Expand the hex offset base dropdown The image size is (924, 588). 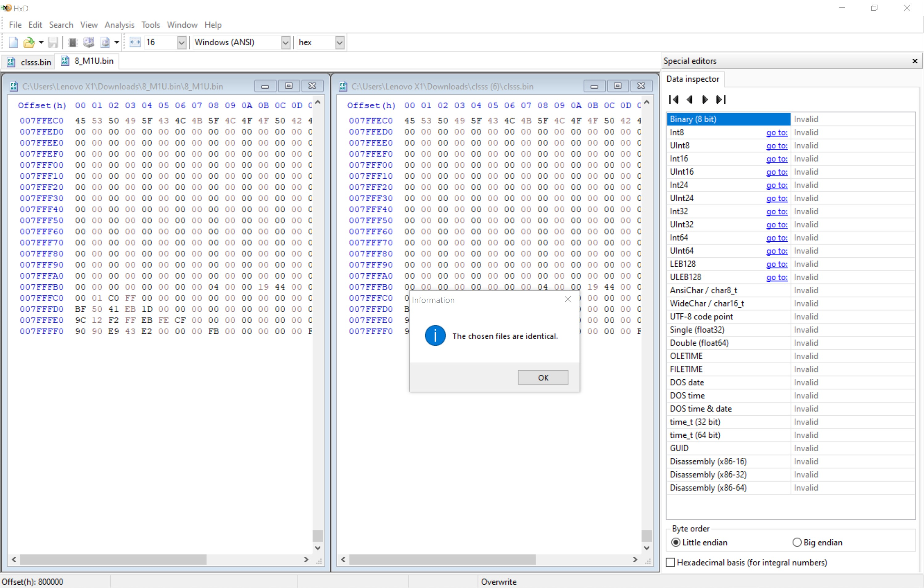(340, 42)
